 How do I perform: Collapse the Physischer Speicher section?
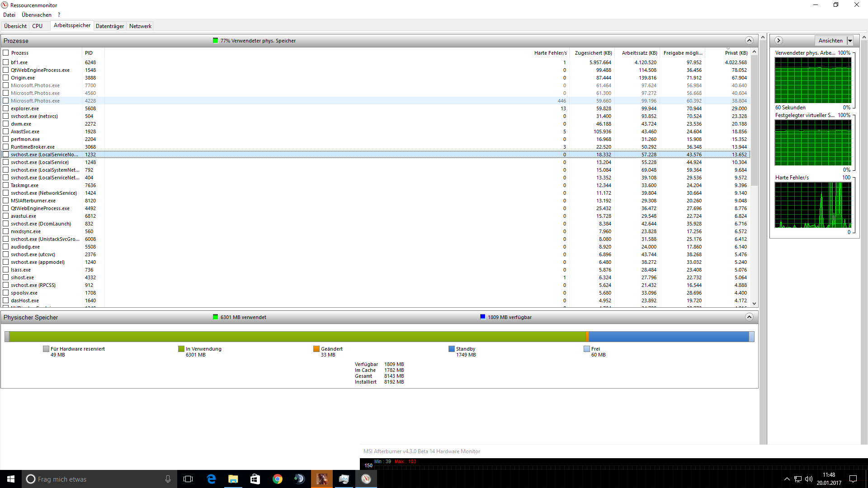pyautogui.click(x=749, y=317)
